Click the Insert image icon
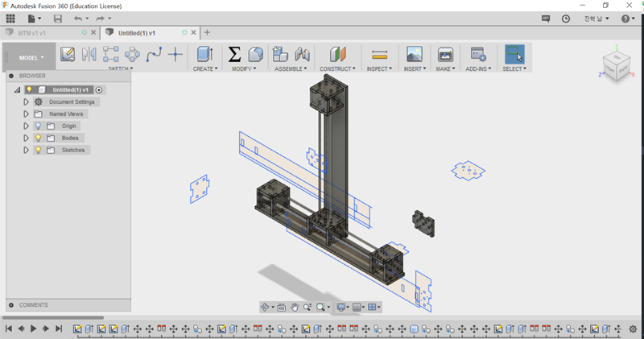The width and height of the screenshot is (644, 339). coord(415,54)
